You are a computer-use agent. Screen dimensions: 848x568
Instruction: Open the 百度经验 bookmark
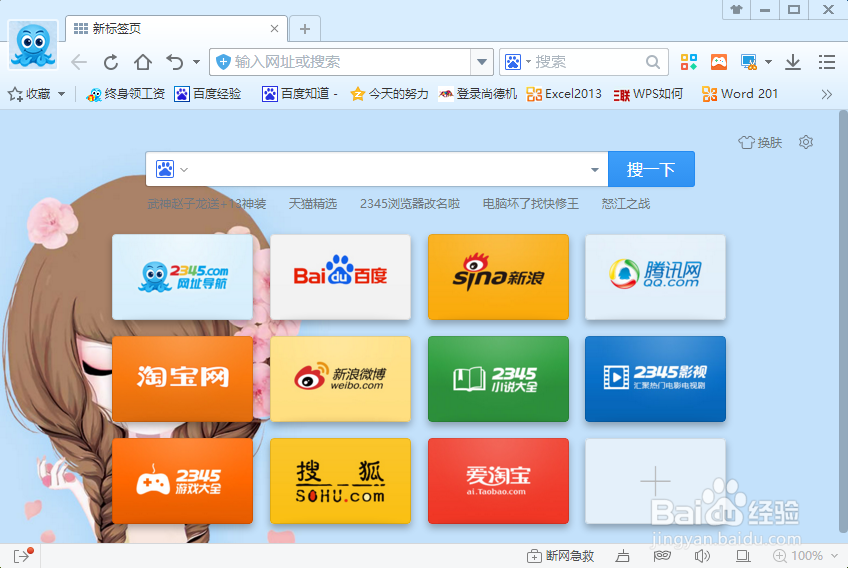click(208, 94)
